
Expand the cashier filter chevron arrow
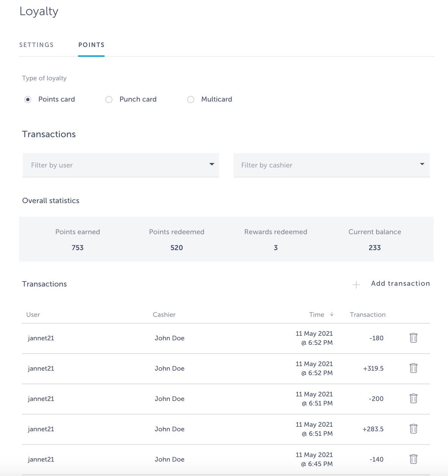[x=422, y=164]
